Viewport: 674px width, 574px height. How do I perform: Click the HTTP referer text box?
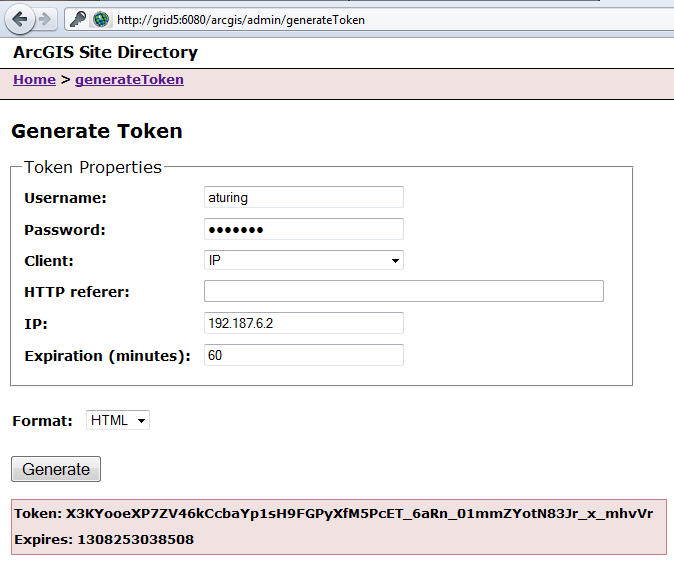coord(403,291)
